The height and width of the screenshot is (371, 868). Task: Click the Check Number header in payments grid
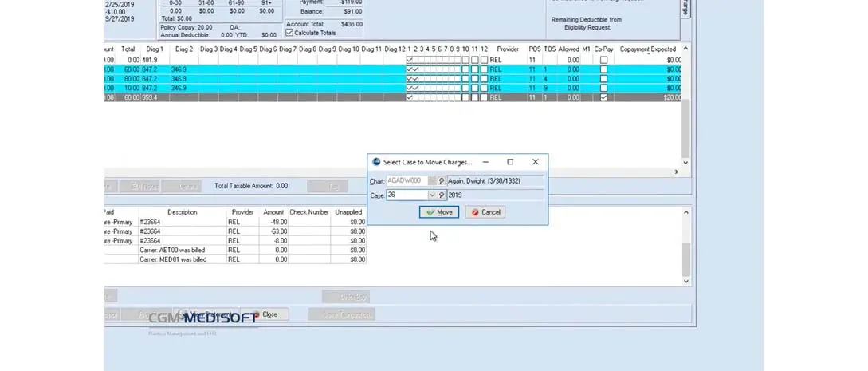(309, 212)
